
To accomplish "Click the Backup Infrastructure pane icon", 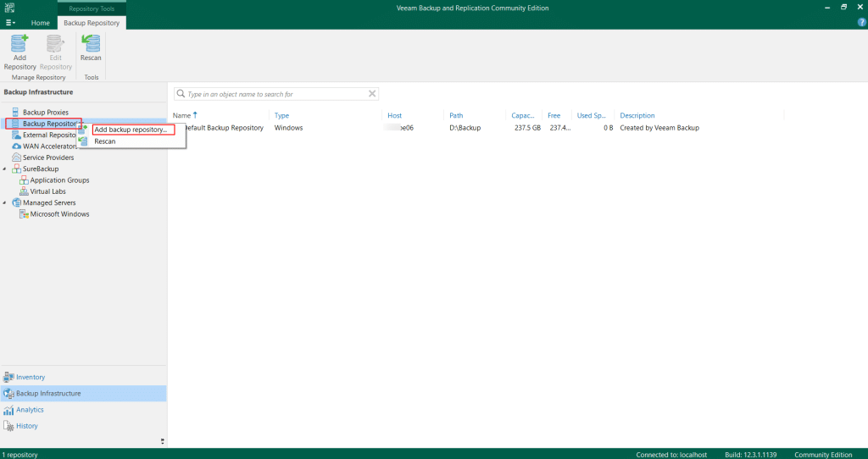I will (x=8, y=393).
